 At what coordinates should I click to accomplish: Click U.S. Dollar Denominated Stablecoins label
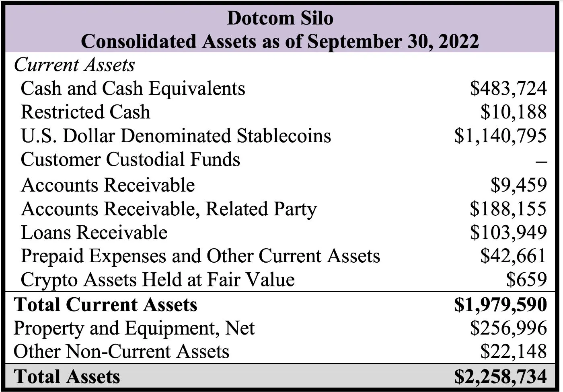pos(176,136)
